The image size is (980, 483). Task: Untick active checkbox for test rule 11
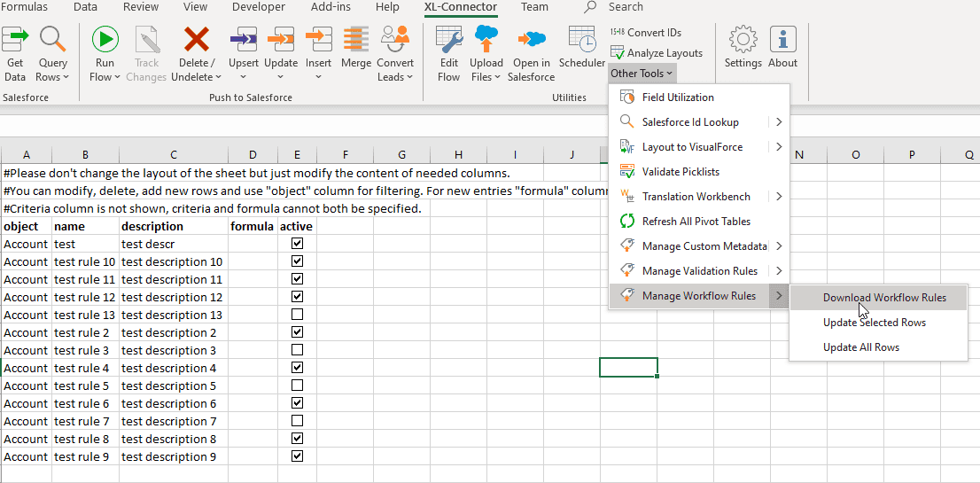tap(298, 278)
